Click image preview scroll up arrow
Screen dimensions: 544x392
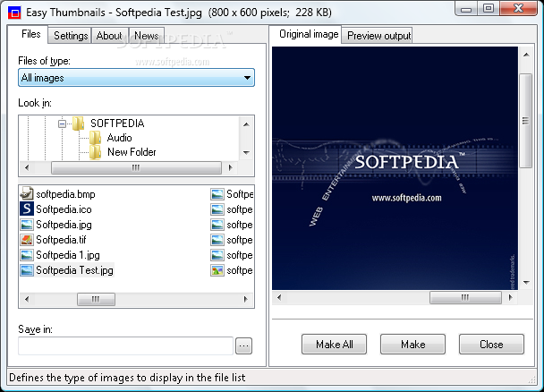coord(526,55)
